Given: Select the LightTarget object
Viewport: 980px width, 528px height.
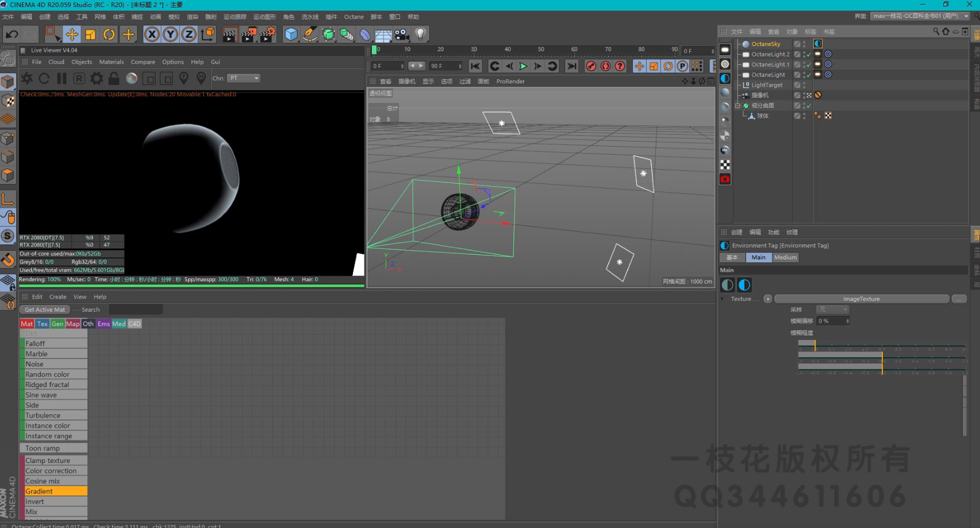Looking at the screenshot, I should pos(767,85).
